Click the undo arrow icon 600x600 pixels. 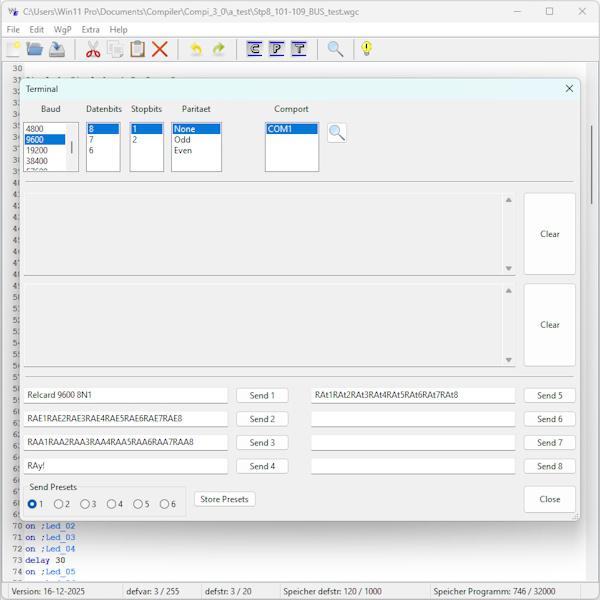pos(195,49)
